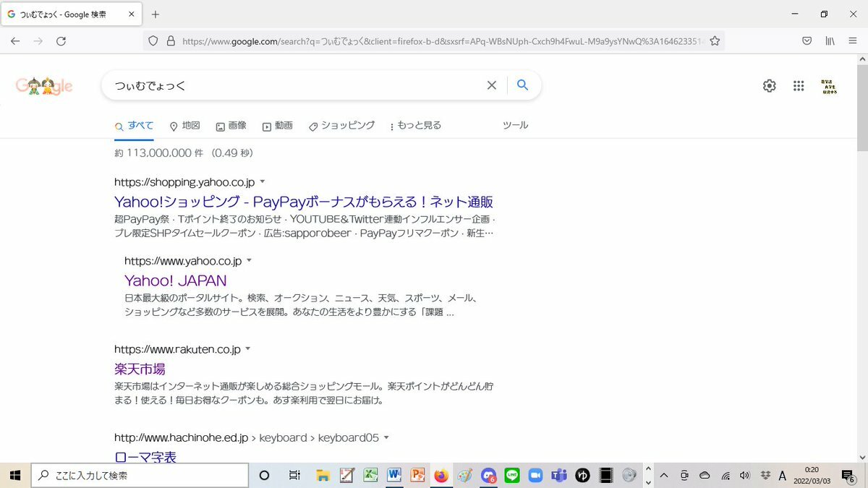Open the Google account avatar
The height and width of the screenshot is (488, 868).
coord(829,87)
